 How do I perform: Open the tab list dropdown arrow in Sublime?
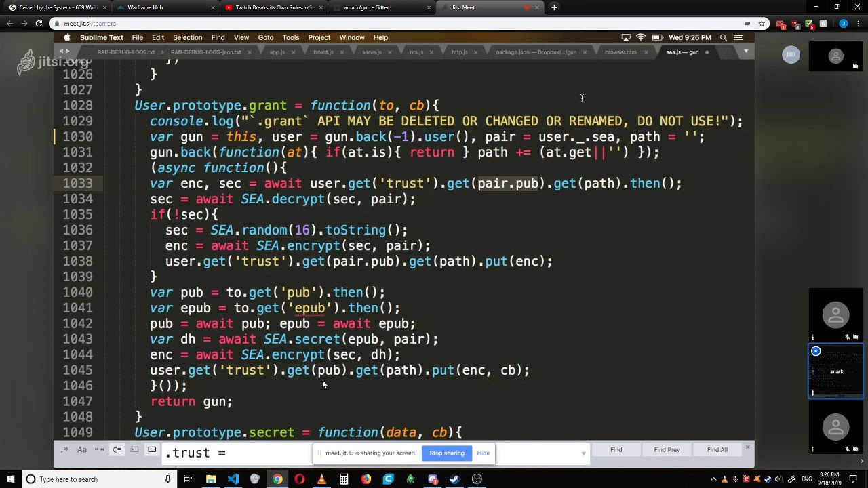pos(746,52)
